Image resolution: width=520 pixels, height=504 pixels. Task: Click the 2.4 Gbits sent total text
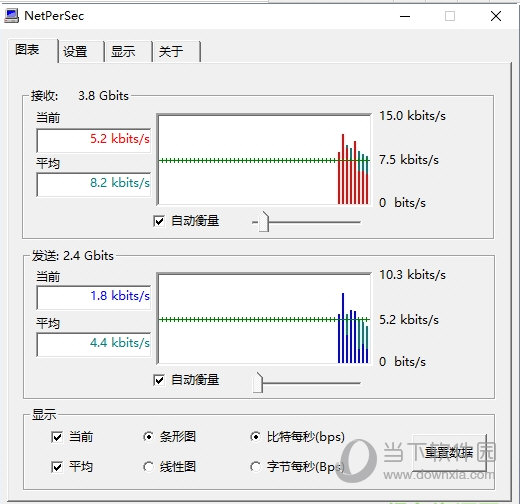point(88,256)
